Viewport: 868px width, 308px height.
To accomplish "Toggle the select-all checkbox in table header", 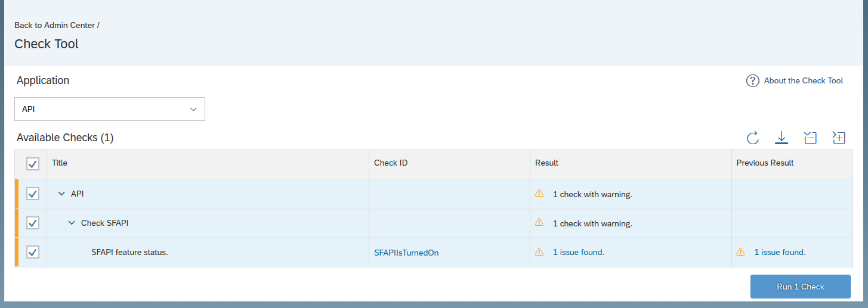I will tap(33, 164).
